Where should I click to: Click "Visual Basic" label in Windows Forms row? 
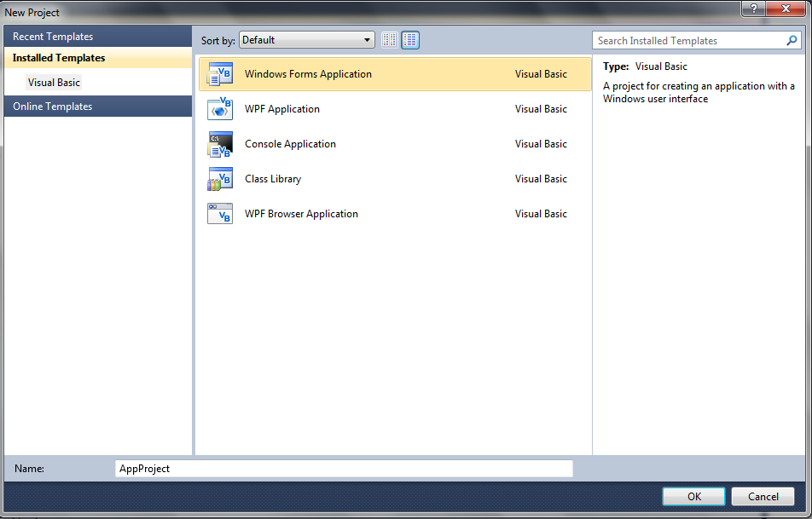click(x=541, y=74)
